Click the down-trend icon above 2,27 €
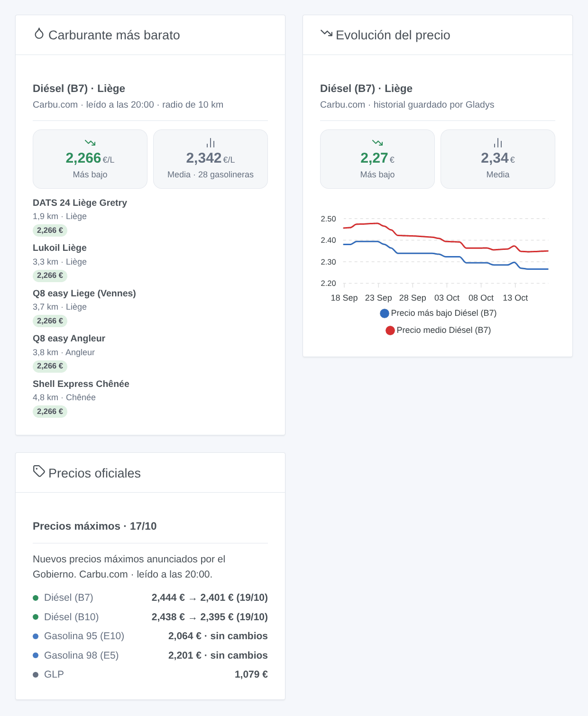 [x=377, y=143]
